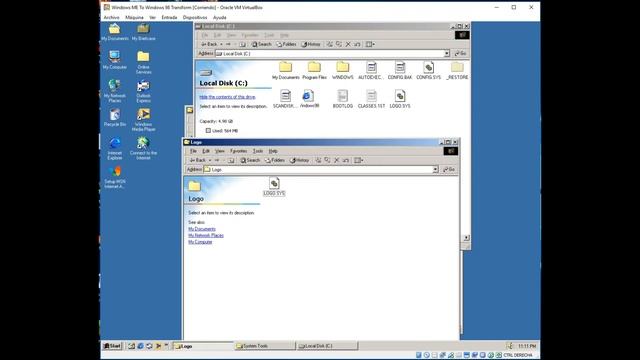This screenshot has height=360, width=640.
Task: Click Search button in Logo window toolbar
Action: pyautogui.click(x=250, y=160)
